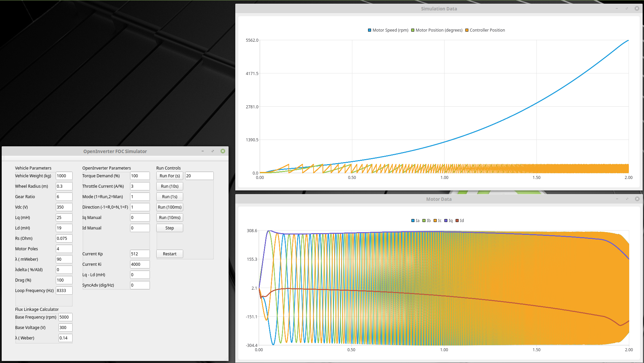The height and width of the screenshot is (363, 644).
Task: Advance simulation with the Step button
Action: 169,228
